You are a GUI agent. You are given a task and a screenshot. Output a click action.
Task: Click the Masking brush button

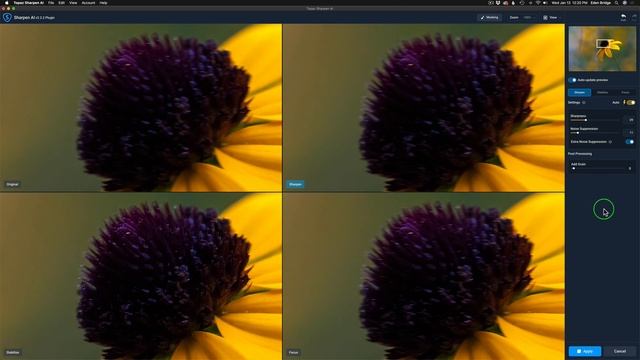[489, 18]
